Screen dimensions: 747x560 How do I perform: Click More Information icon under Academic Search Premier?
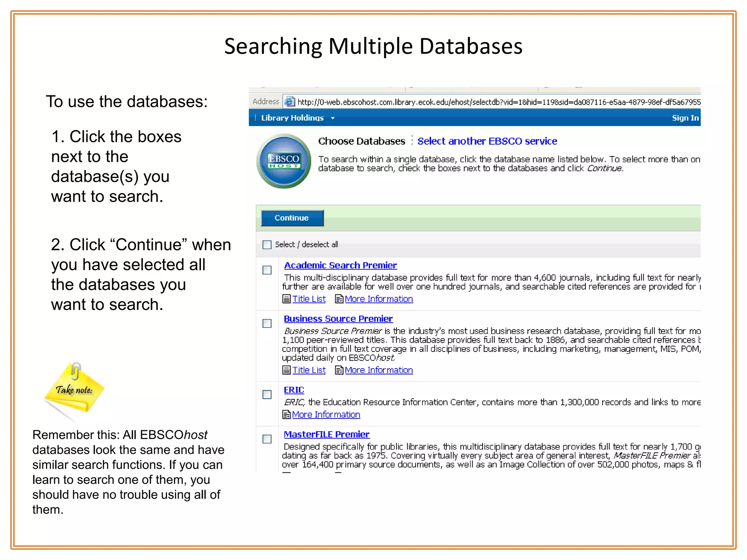pyautogui.click(x=339, y=299)
